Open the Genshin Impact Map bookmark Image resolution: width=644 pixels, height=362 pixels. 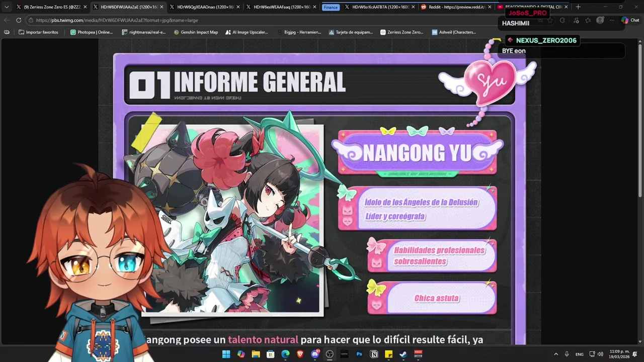coord(196,32)
